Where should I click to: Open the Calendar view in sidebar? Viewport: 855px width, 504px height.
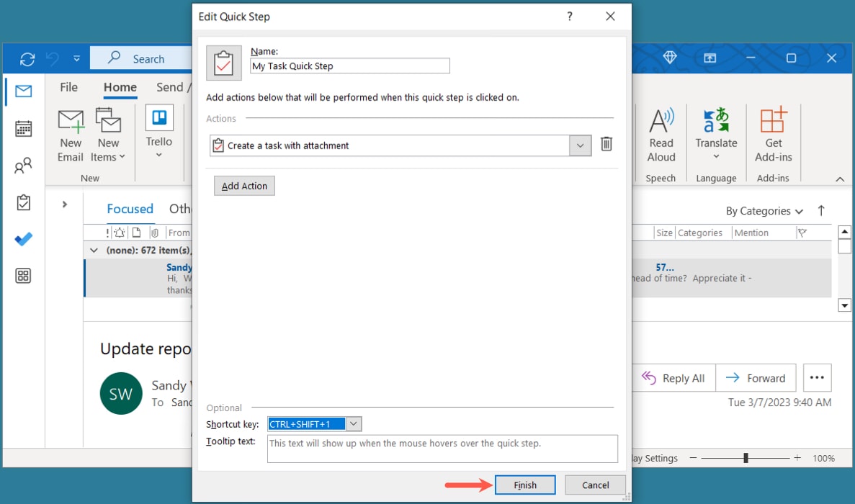(23, 129)
